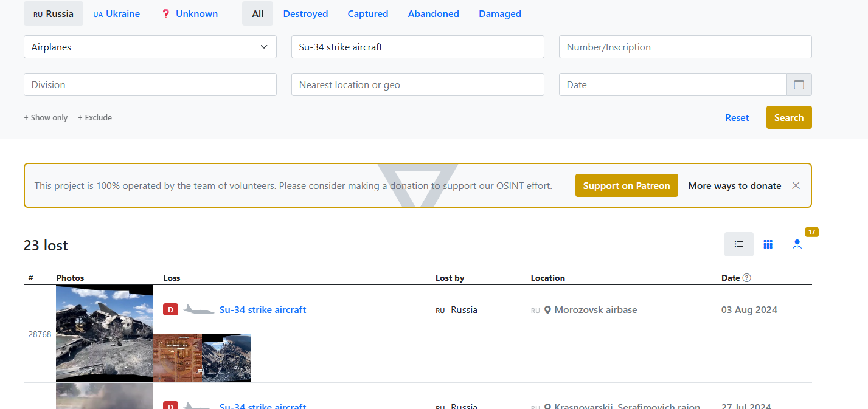This screenshot has width=868, height=409.
Task: Open the Airplanes category dropdown
Action: click(x=150, y=47)
